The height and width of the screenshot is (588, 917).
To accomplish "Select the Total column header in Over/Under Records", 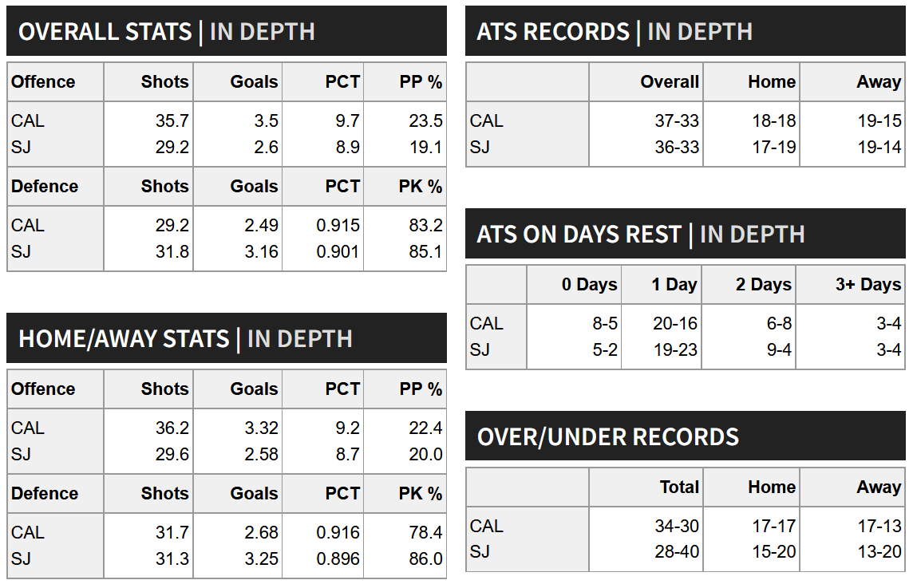I will [679, 487].
